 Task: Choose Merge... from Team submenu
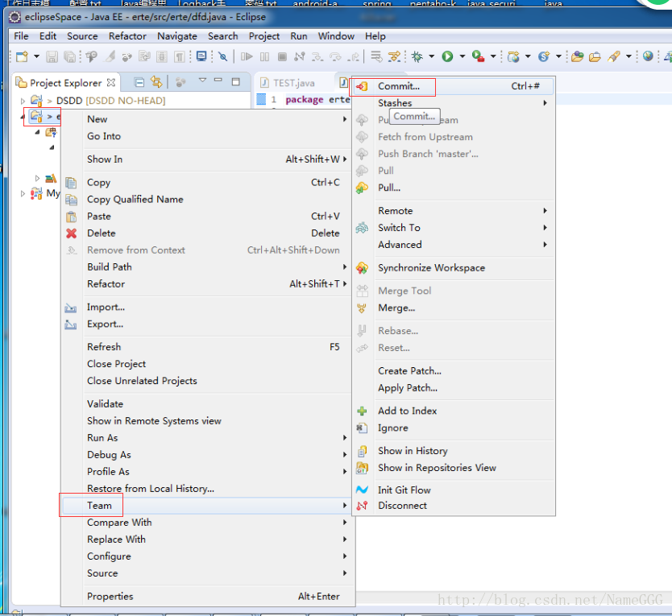454,308
